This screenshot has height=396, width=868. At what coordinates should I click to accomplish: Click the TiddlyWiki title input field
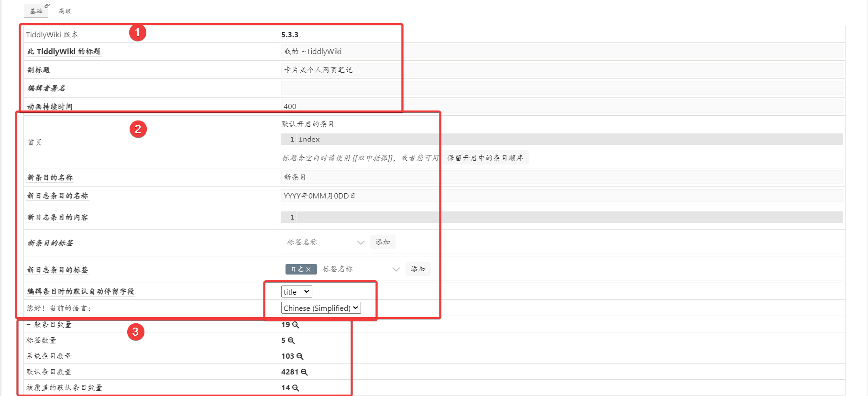pyautogui.click(x=562, y=52)
